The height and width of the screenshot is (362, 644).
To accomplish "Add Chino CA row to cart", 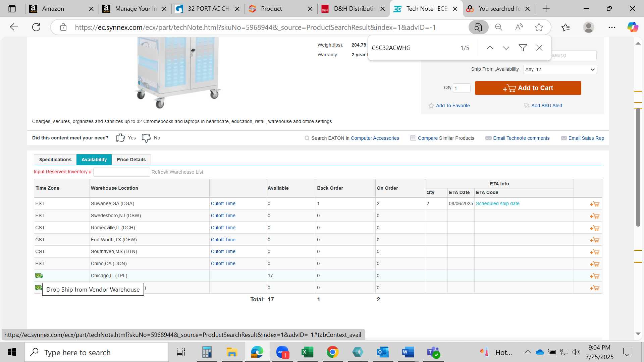I will 594,264.
